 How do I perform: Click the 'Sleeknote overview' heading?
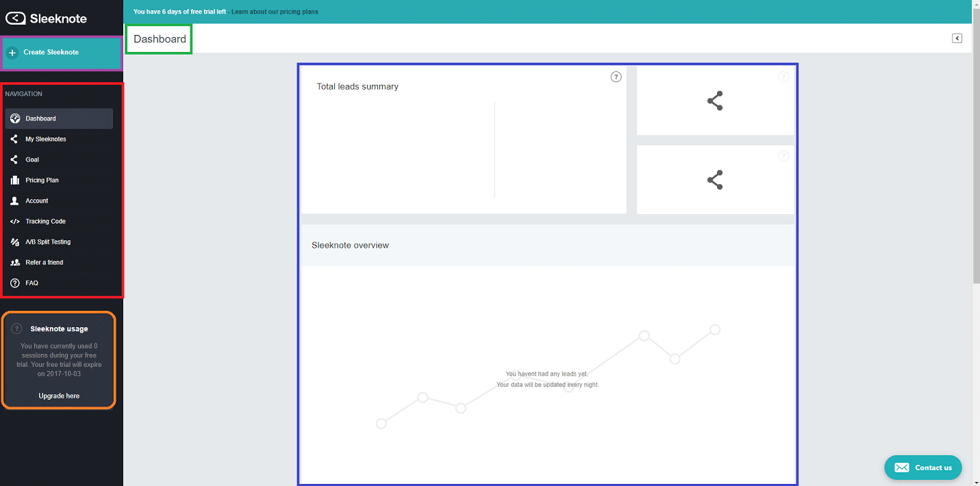tap(350, 245)
